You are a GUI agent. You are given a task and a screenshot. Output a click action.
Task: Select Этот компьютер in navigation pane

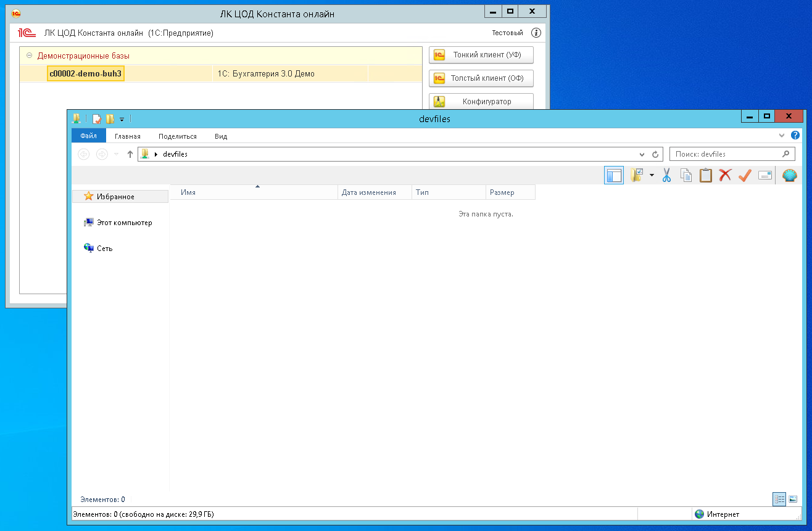pos(124,223)
